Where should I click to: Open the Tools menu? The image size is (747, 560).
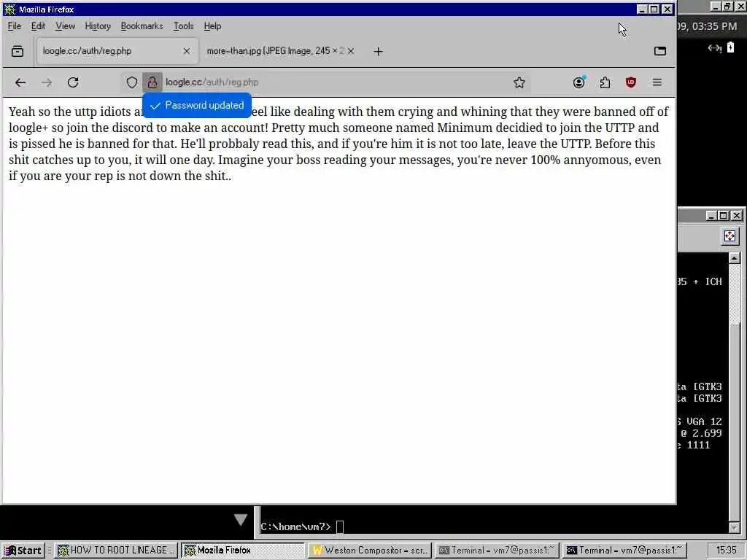pyautogui.click(x=183, y=26)
